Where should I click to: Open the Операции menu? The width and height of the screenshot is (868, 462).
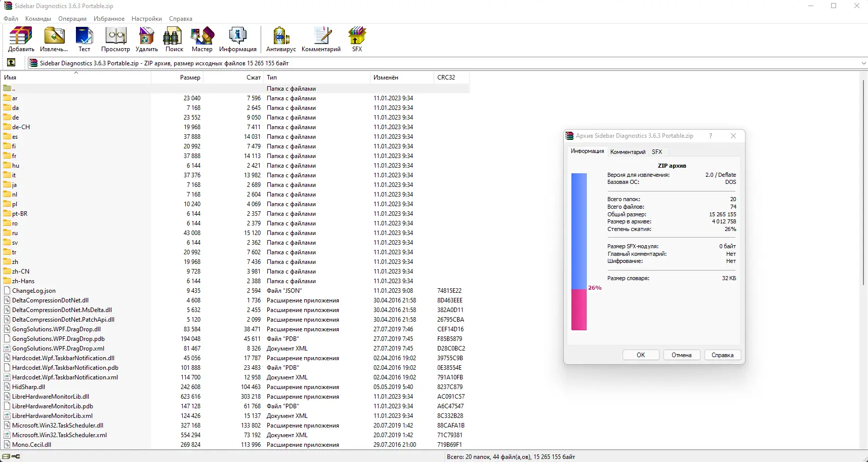coord(72,19)
